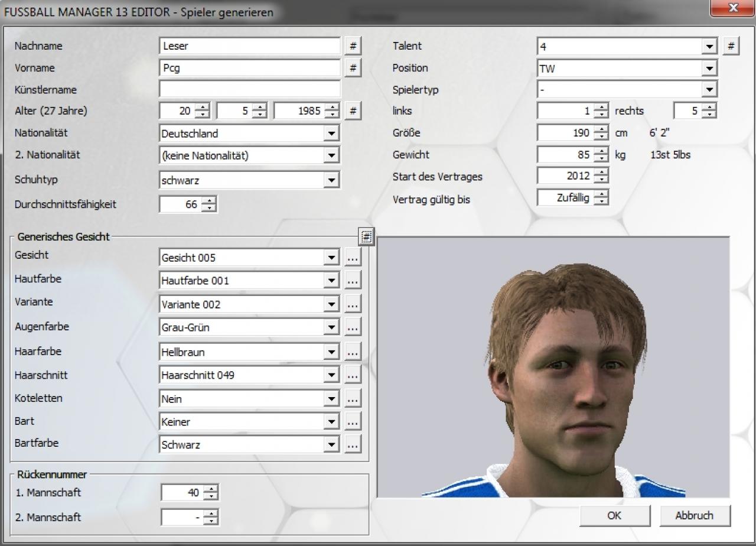The height and width of the screenshot is (546, 756).
Task: Click into the Nachname field containing Leser
Action: [x=250, y=46]
